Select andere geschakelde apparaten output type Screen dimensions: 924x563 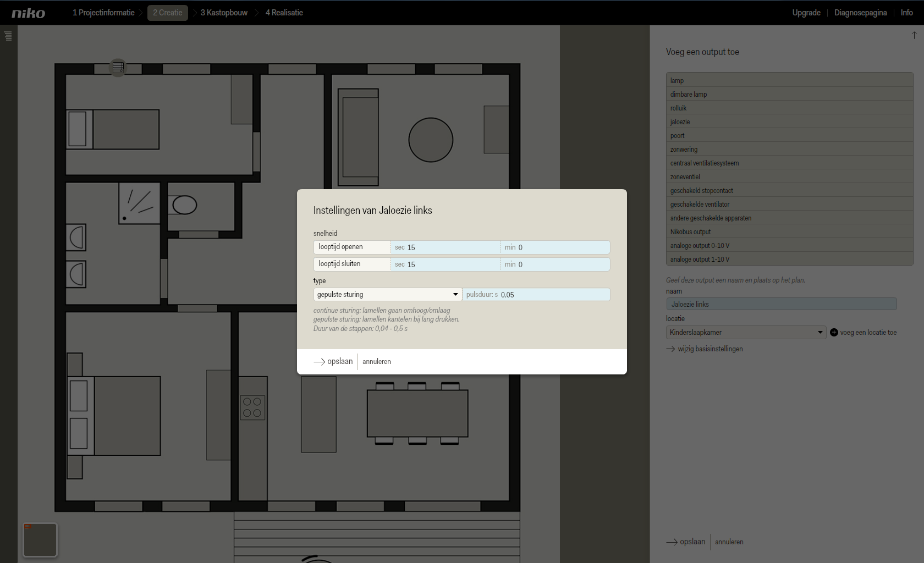pyautogui.click(x=789, y=218)
